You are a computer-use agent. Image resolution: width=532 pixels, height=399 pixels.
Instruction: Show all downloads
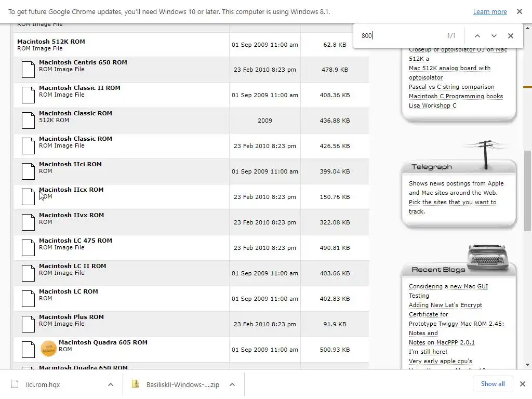493,384
